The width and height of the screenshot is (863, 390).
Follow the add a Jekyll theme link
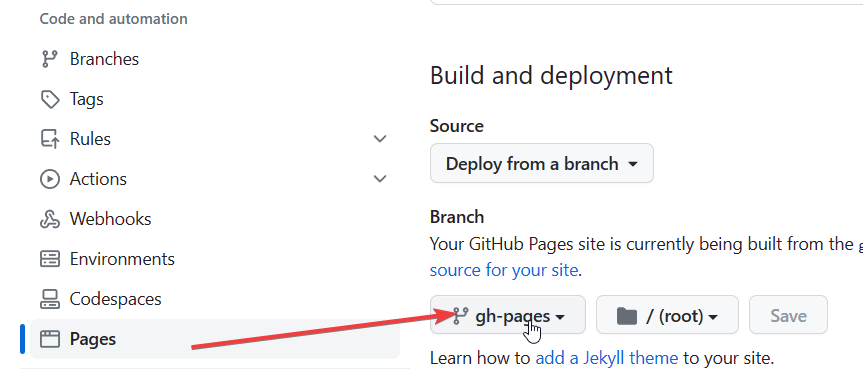pyautogui.click(x=607, y=359)
